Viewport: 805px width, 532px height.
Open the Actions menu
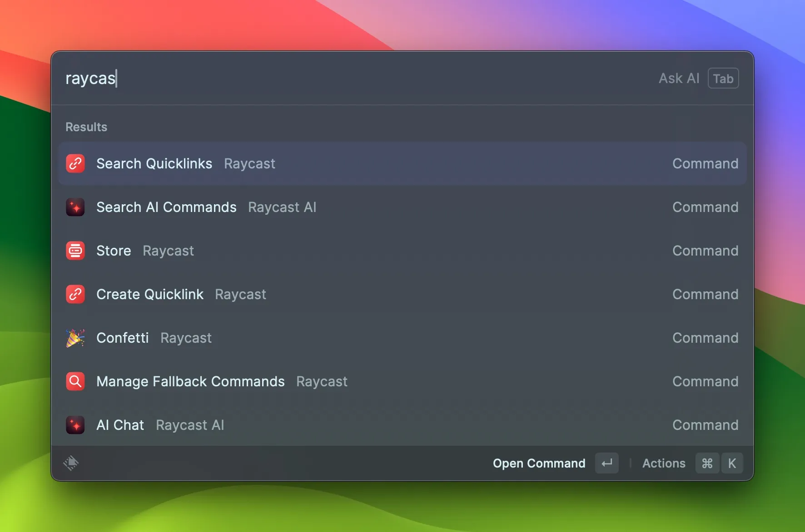tap(664, 463)
